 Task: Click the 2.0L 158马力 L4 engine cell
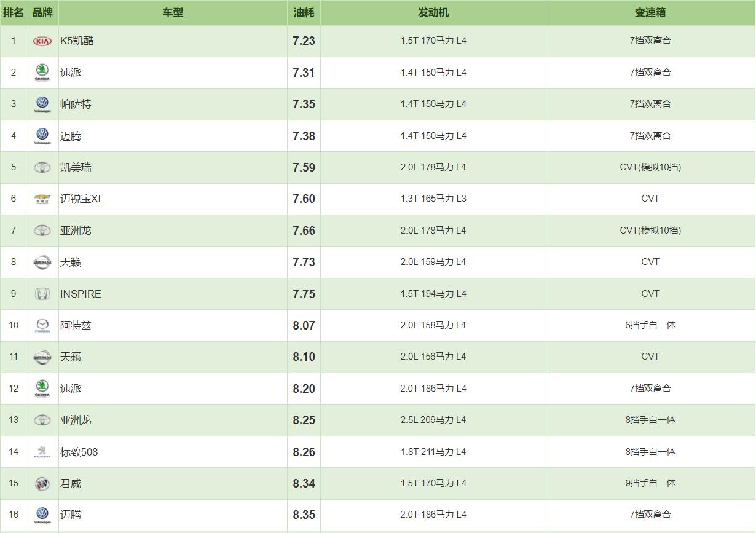pos(433,325)
